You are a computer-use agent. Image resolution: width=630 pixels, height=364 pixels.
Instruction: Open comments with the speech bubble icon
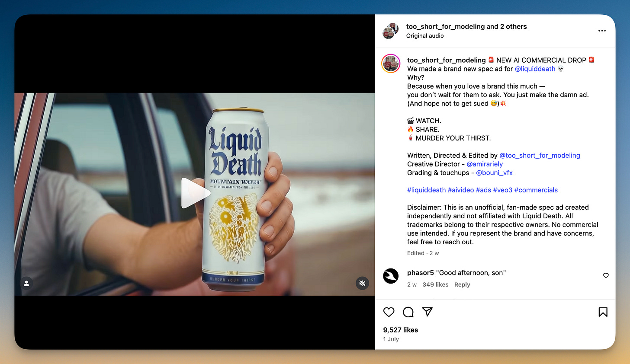408,312
